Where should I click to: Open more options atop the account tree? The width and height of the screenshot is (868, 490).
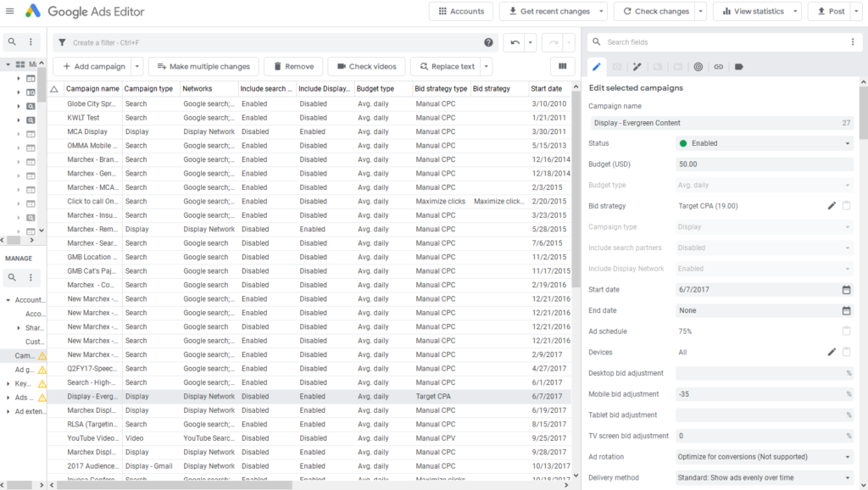click(x=31, y=42)
